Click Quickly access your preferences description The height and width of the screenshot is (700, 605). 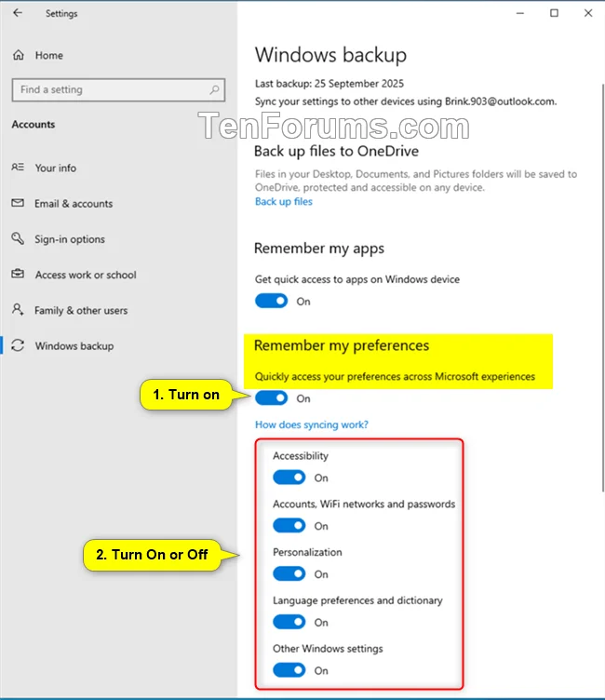(395, 377)
